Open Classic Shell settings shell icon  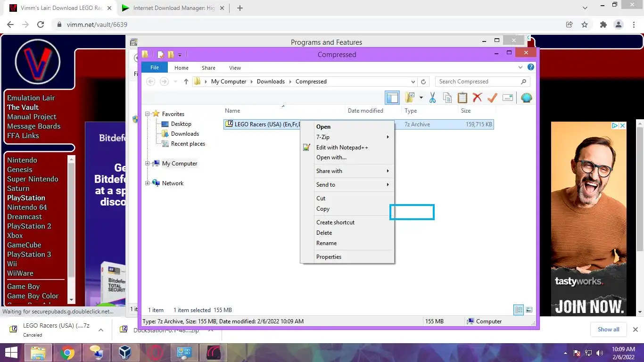click(x=527, y=98)
